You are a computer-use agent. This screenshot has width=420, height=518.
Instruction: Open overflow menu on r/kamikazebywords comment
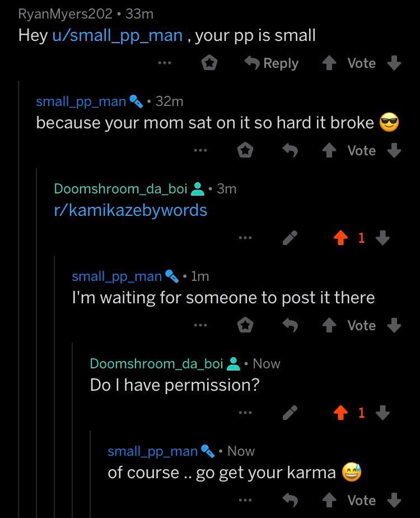[x=245, y=238]
